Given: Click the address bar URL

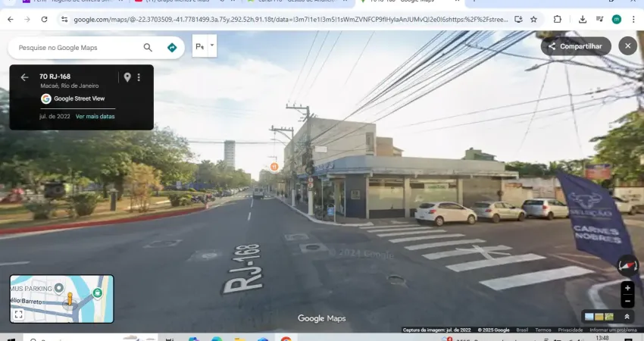Looking at the screenshot, I should (291, 19).
